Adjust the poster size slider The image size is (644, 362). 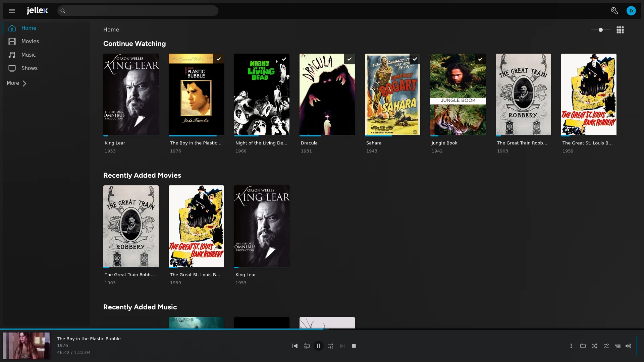(x=600, y=30)
